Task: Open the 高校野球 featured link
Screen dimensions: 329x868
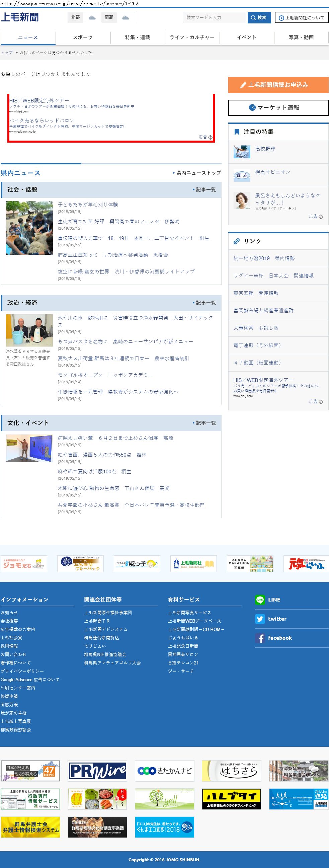Action: pos(265,149)
